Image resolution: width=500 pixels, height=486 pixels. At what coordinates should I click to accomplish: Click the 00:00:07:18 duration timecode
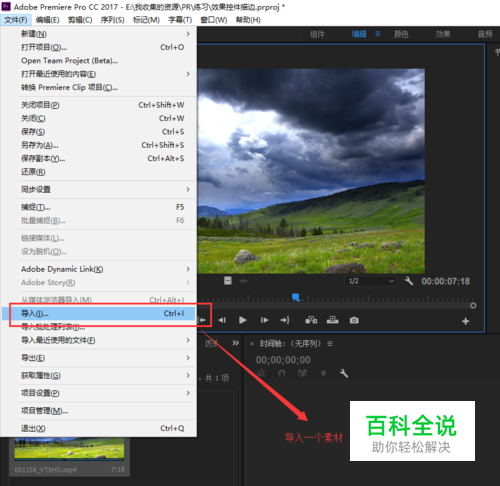click(x=445, y=281)
